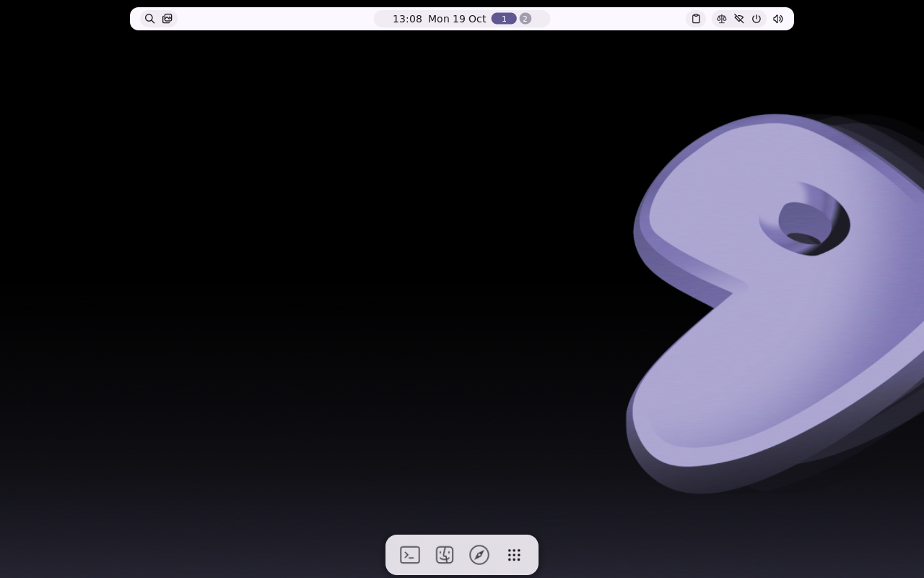
Task: Click the system monitor icon beside search
Action: point(167,19)
